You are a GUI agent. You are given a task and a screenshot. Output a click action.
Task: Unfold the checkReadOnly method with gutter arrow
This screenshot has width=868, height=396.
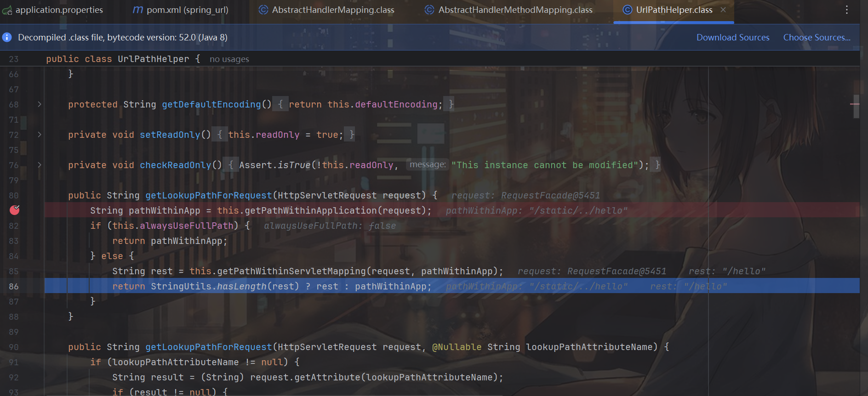point(40,165)
